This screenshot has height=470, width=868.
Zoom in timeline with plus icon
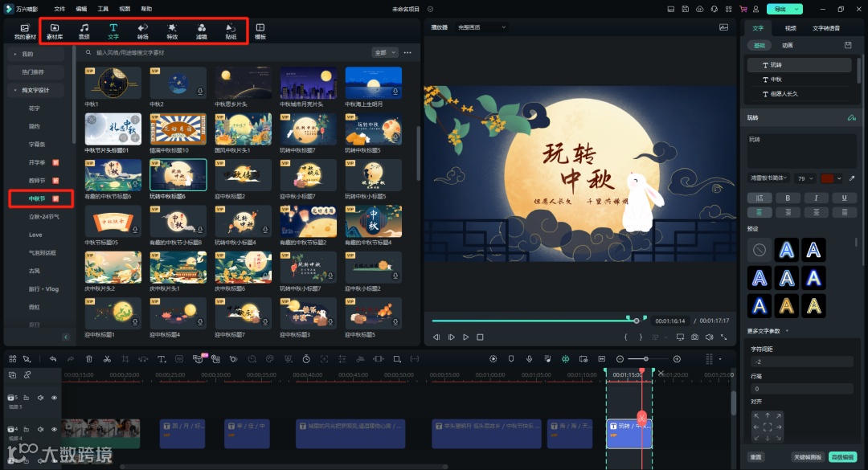pyautogui.click(x=677, y=359)
